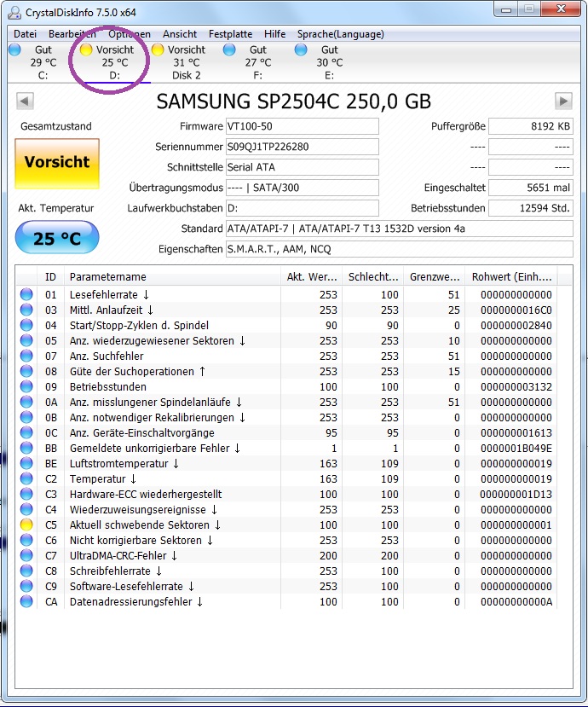Click status icon of Nicht korrigierbare Sektoren row

coord(26,540)
